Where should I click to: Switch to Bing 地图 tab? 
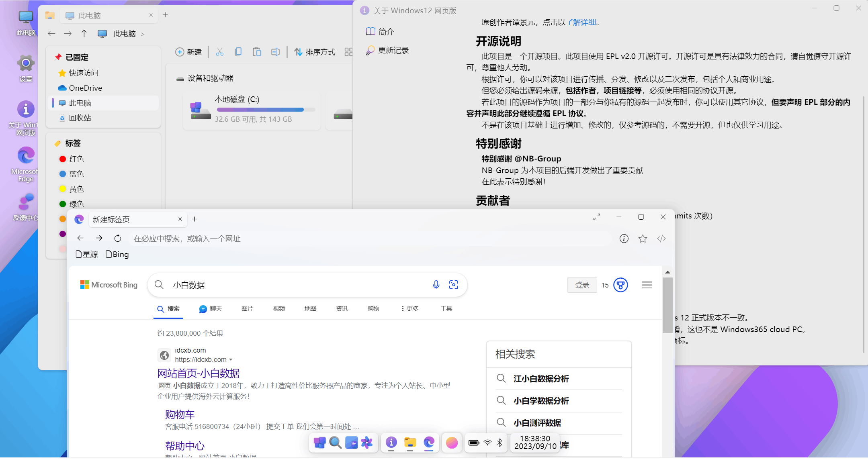click(310, 309)
